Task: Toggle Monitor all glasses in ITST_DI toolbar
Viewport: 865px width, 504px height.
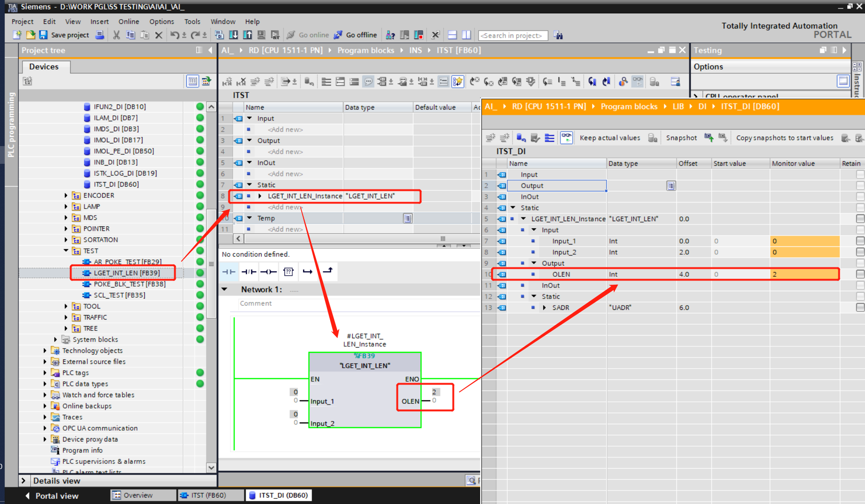Action: point(567,138)
